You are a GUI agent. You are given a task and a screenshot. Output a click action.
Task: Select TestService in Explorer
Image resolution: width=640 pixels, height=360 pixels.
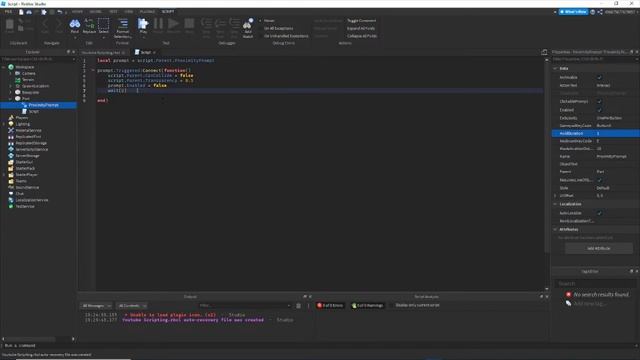[24, 207]
